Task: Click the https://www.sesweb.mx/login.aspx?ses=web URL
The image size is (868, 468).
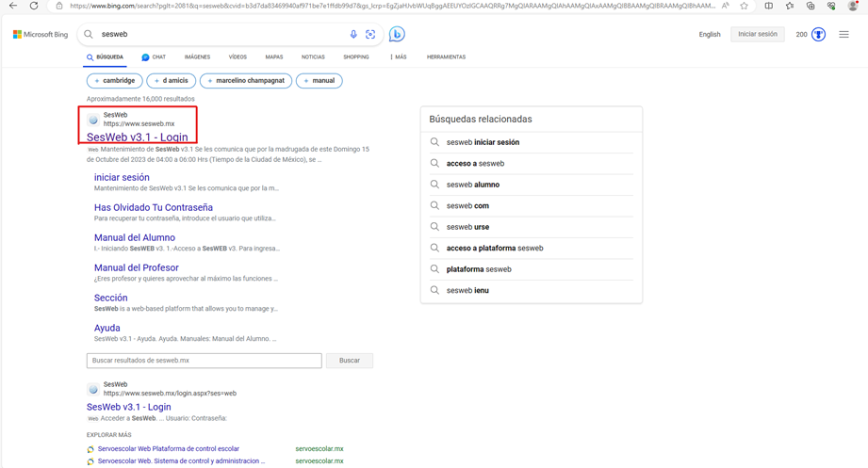Action: (170, 394)
